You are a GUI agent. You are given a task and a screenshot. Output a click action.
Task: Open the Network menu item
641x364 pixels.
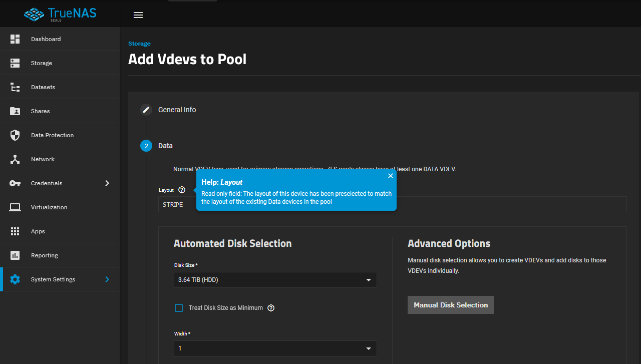pos(60,159)
